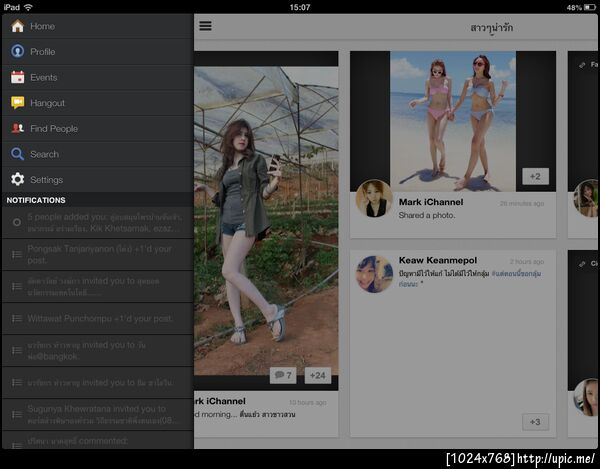Tap the circle icon beside '5 people added you'
The width and height of the screenshot is (600, 469).
pyautogui.click(x=16, y=222)
